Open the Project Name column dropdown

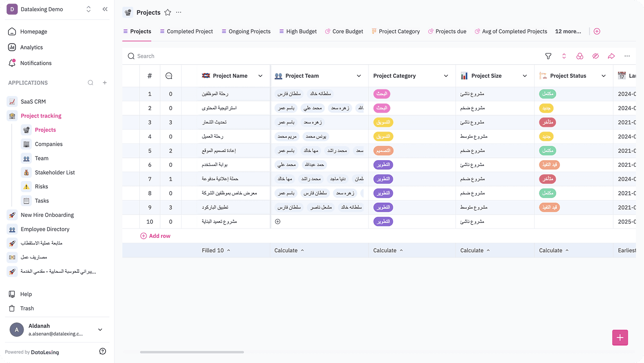pyautogui.click(x=260, y=76)
